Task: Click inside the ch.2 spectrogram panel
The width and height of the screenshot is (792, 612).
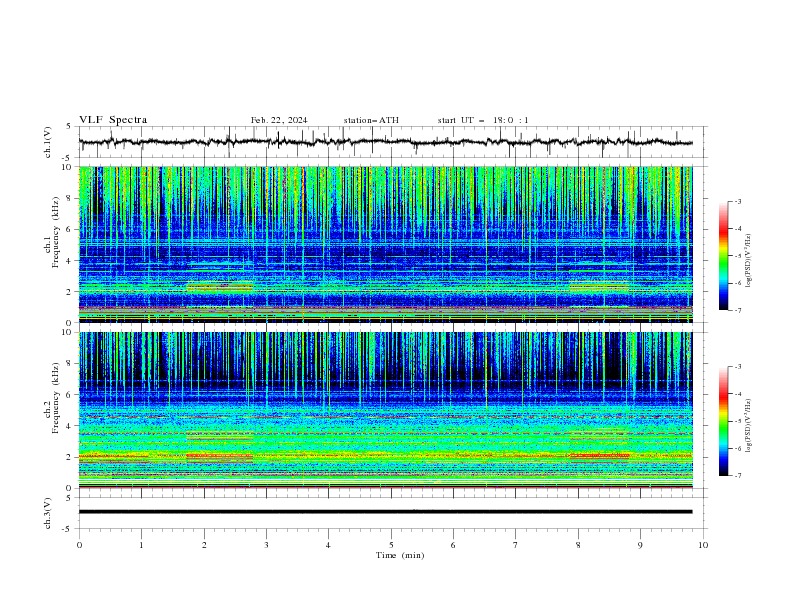Action: click(385, 410)
